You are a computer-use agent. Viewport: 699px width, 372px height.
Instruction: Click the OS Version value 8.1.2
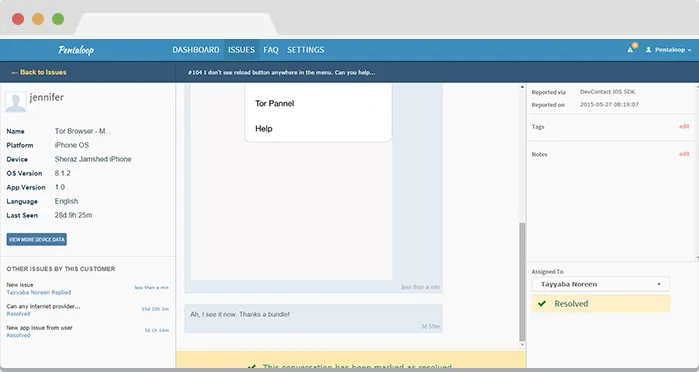coord(63,173)
